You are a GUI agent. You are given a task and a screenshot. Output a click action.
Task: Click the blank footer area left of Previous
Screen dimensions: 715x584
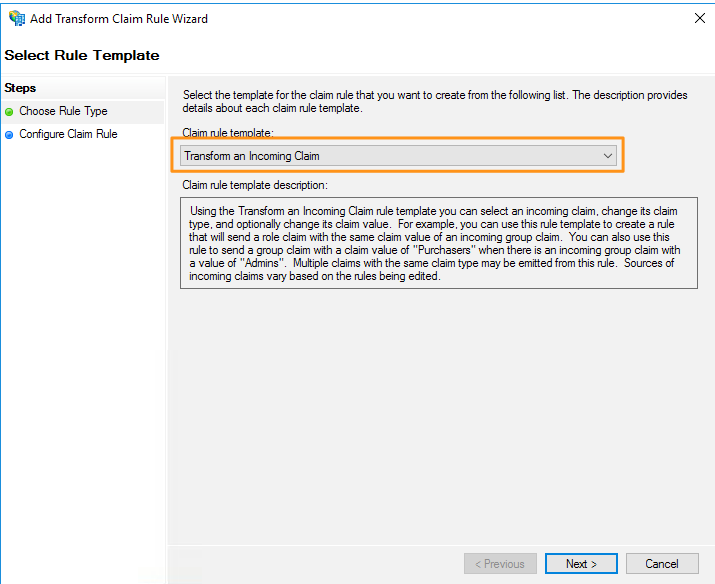[x=310, y=564]
